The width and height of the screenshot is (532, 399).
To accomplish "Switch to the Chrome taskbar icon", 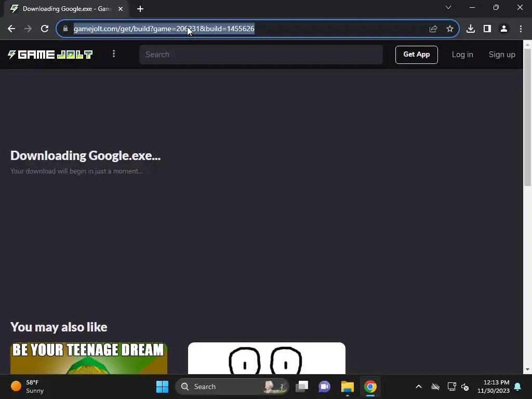I will click(370, 387).
